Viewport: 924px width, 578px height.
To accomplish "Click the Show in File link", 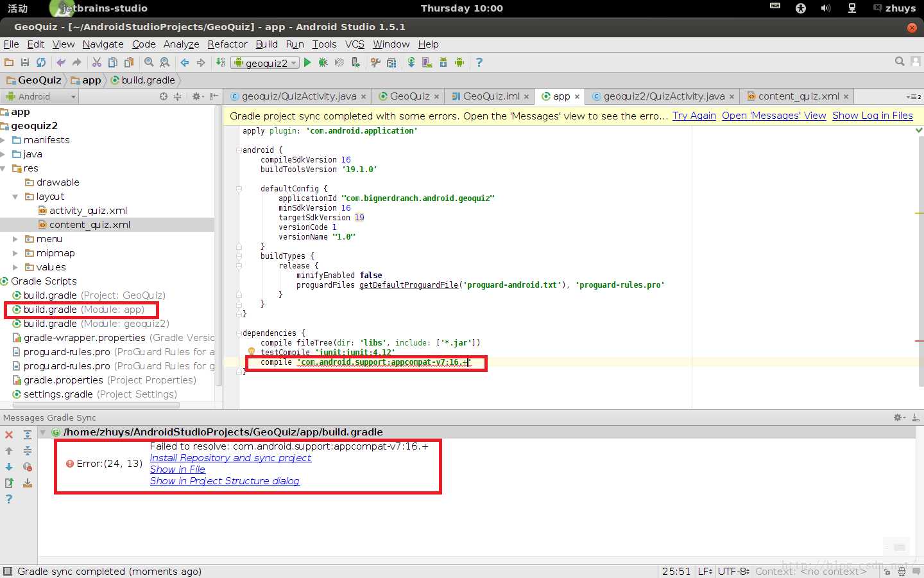I will 177,469.
